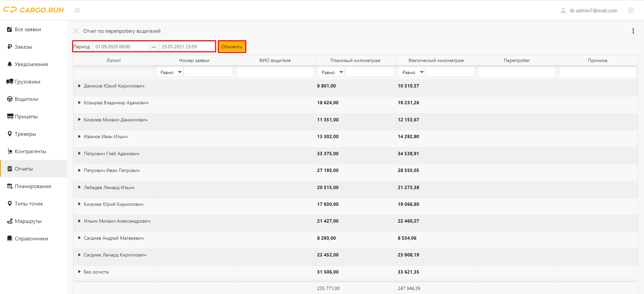Click the user profile avatar icon
This screenshot has height=294, width=644.
tap(563, 10)
